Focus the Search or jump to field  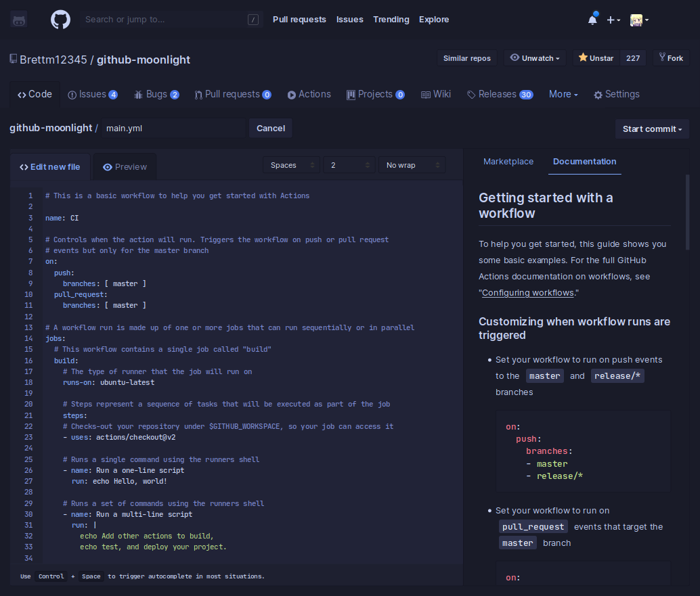tap(171, 20)
